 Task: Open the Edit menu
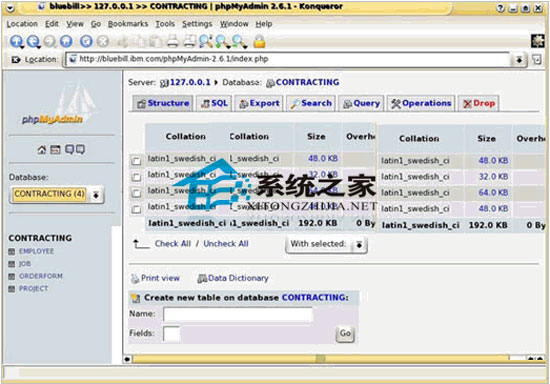pyautogui.click(x=52, y=24)
